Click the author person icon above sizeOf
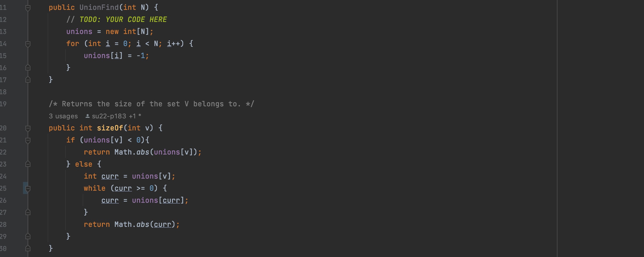This screenshot has height=257, width=644. (87, 116)
